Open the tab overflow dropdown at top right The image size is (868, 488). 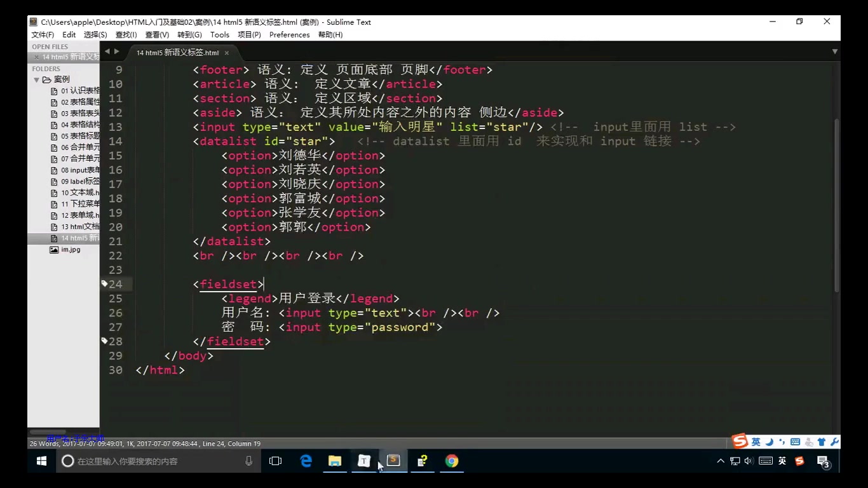(834, 52)
